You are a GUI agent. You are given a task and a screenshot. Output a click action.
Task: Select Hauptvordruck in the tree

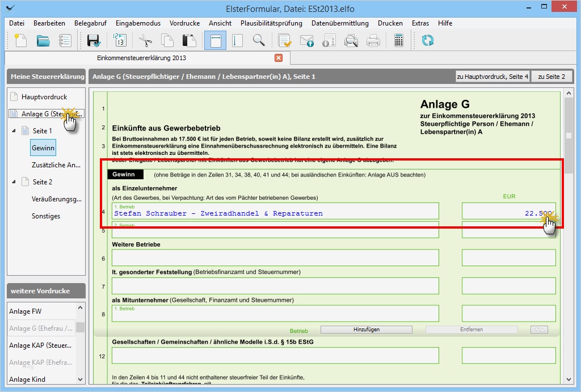pyautogui.click(x=44, y=97)
